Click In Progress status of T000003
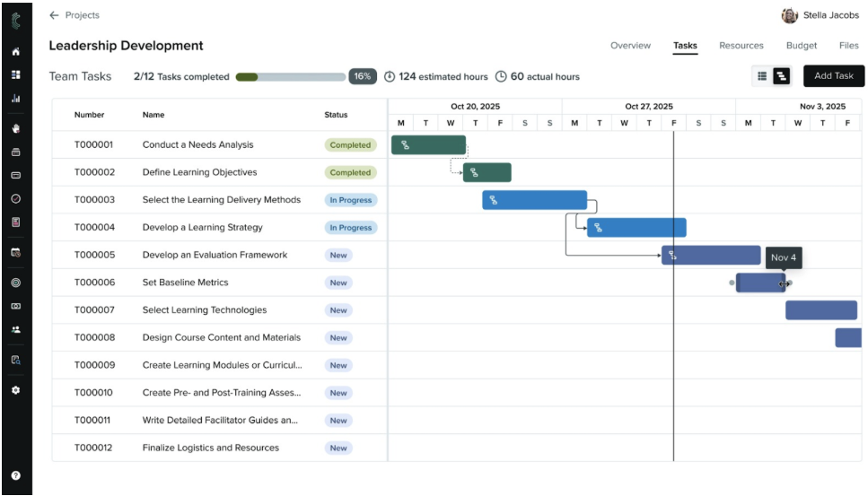 coord(350,200)
